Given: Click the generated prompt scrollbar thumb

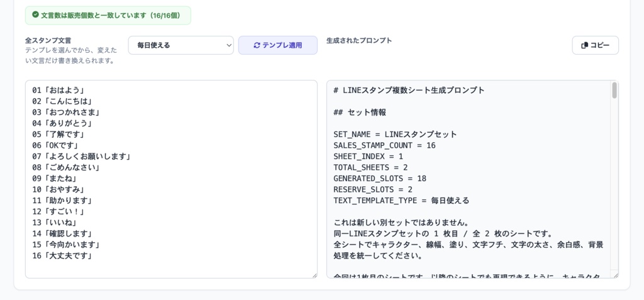Looking at the screenshot, I should [x=614, y=91].
